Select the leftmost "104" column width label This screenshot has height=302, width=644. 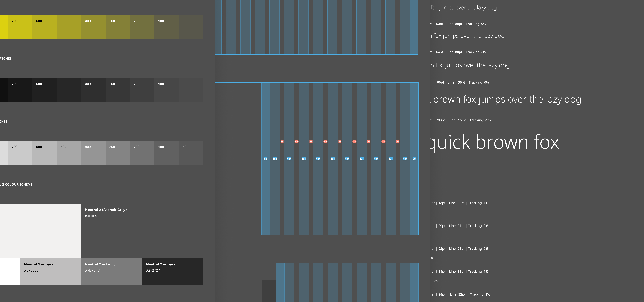(x=275, y=159)
